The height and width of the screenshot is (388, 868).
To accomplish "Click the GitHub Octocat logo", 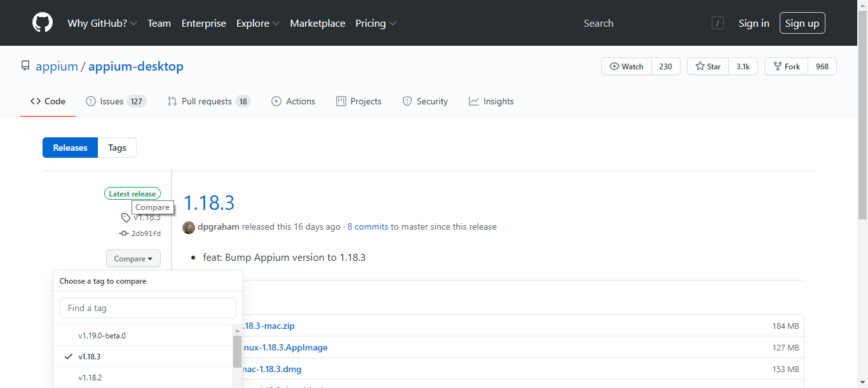I will point(43,23).
